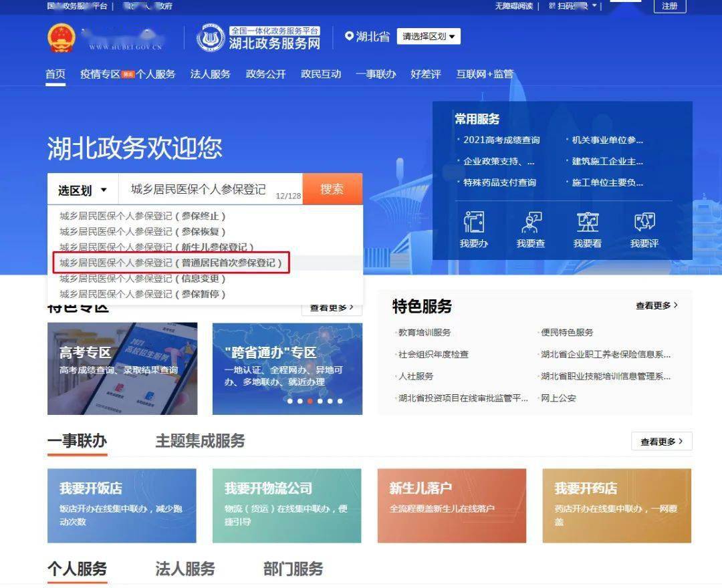Open the 新生儿落户 card
Screen dimensions: 722x588
[452, 506]
